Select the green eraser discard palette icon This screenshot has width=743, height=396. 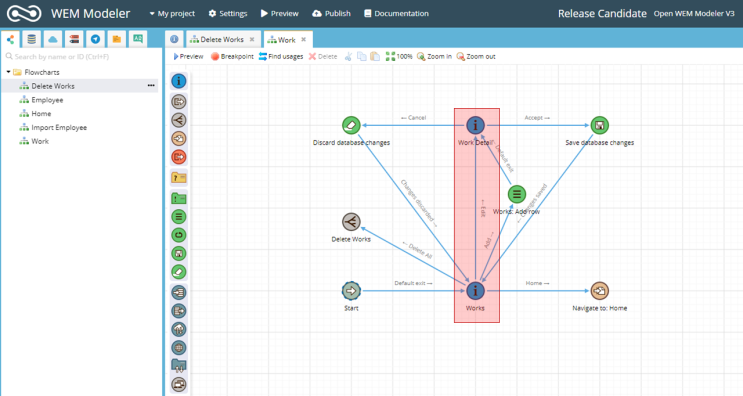tap(179, 272)
